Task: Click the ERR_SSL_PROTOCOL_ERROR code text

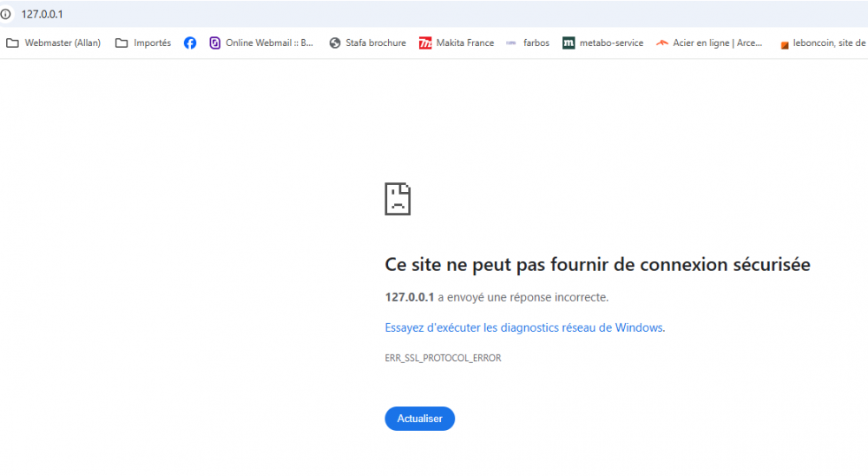Action: point(443,358)
